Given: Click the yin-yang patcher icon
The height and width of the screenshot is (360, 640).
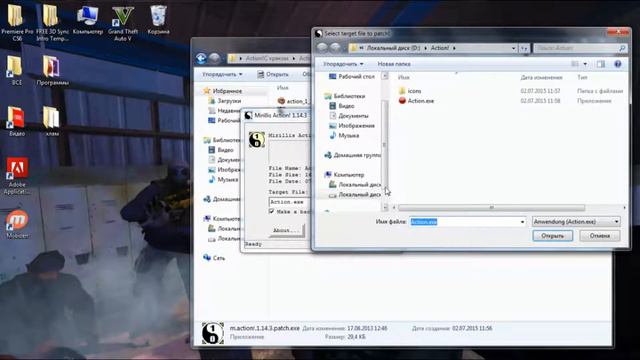Looking at the screenshot, I should (x=257, y=140).
